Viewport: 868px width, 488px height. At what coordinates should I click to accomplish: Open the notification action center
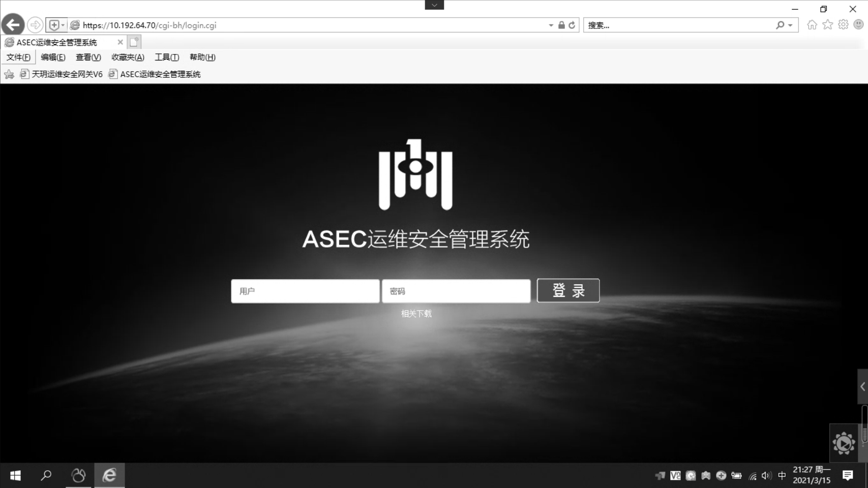848,476
